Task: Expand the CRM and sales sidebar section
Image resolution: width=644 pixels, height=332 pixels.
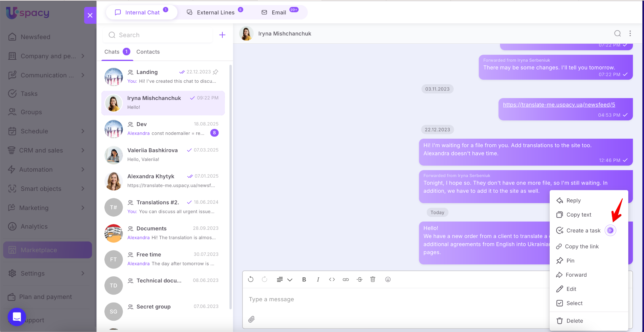Action: click(83, 150)
